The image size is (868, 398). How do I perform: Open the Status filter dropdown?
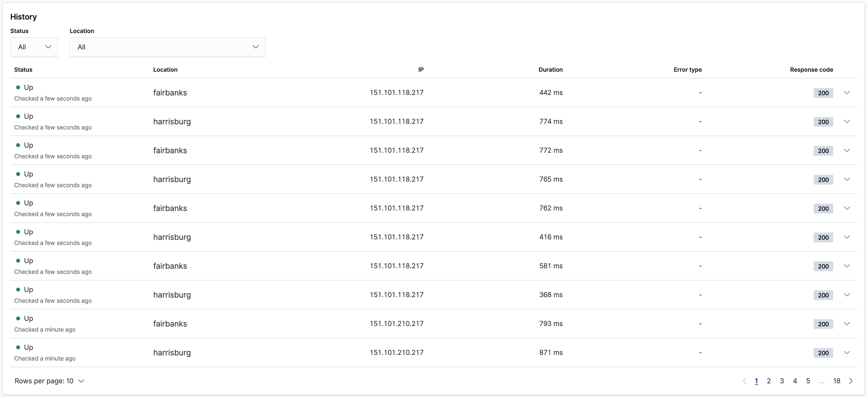(x=34, y=47)
